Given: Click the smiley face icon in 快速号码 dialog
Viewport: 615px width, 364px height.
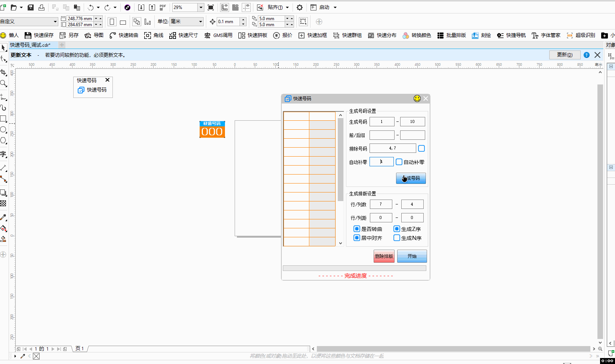Looking at the screenshot, I should pyautogui.click(x=417, y=98).
